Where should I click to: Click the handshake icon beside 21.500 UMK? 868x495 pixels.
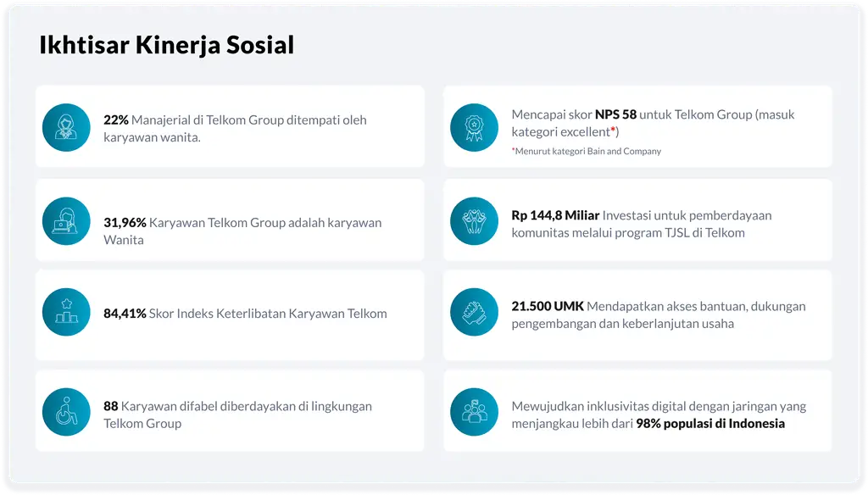pyautogui.click(x=475, y=312)
